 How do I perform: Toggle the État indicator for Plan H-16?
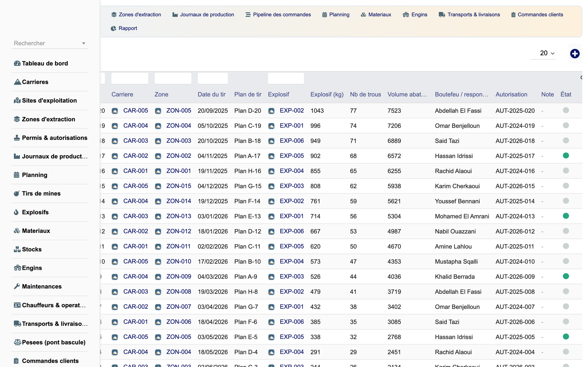pos(566,171)
